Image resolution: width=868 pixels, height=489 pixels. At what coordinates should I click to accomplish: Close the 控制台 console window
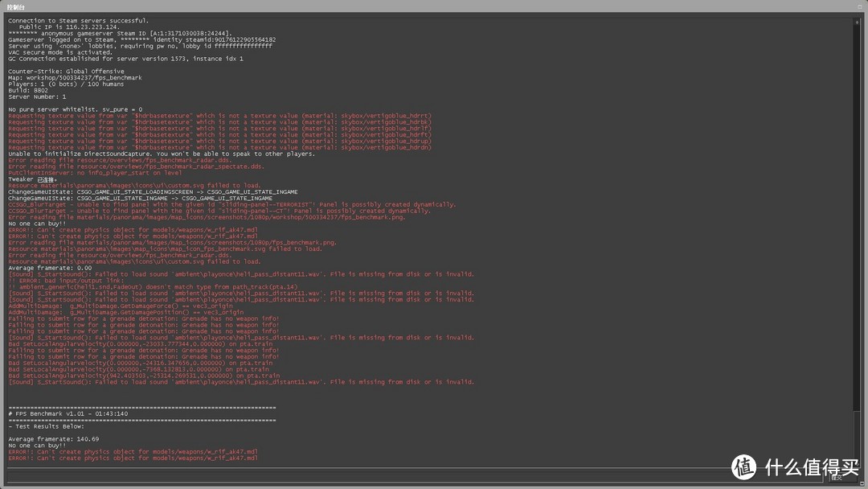[x=860, y=6]
